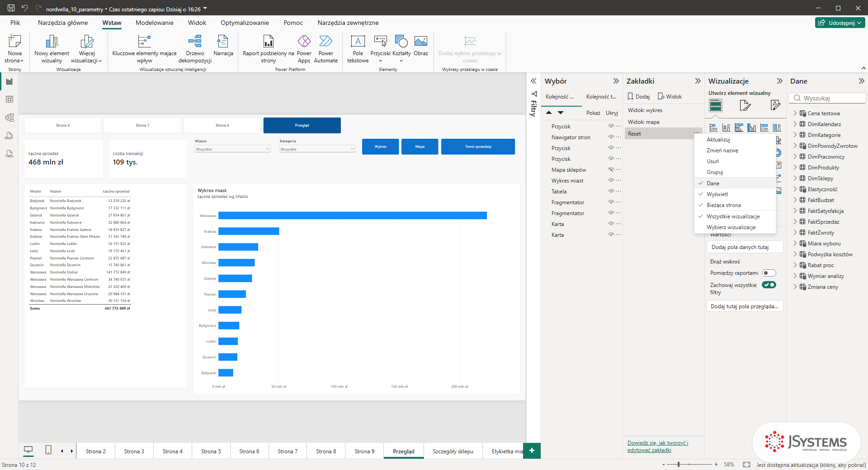The width and height of the screenshot is (868, 470).
Task: Open the Modelowanie ribbon tab
Action: click(x=155, y=23)
